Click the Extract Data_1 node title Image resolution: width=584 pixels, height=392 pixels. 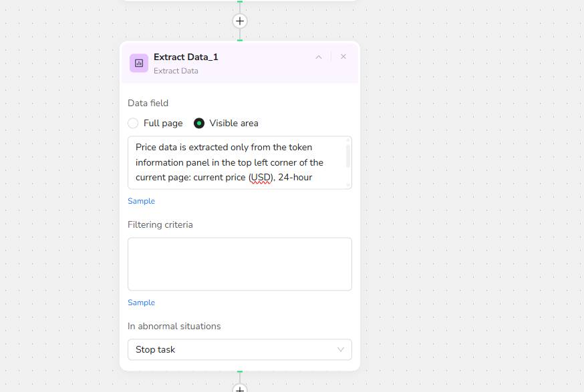(186, 57)
